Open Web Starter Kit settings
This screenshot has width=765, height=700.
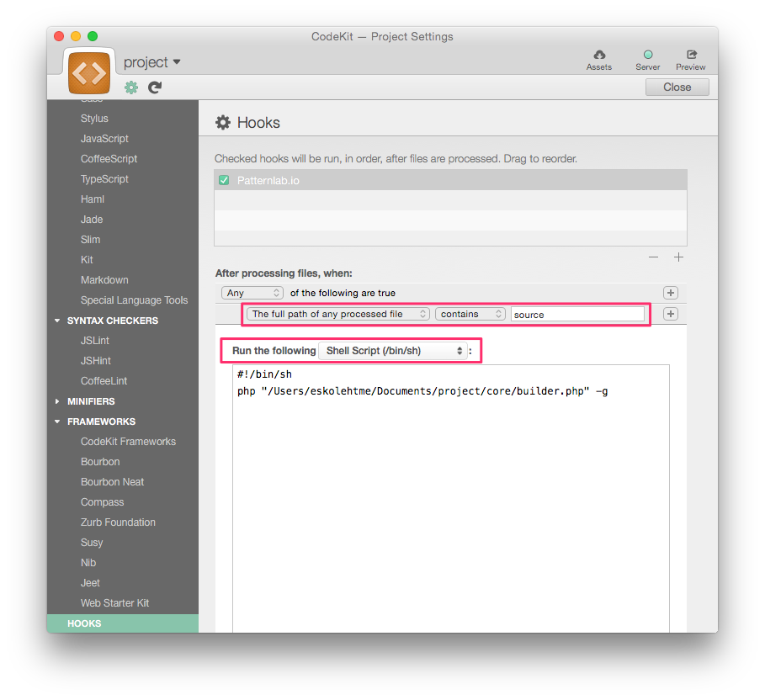[x=114, y=603]
